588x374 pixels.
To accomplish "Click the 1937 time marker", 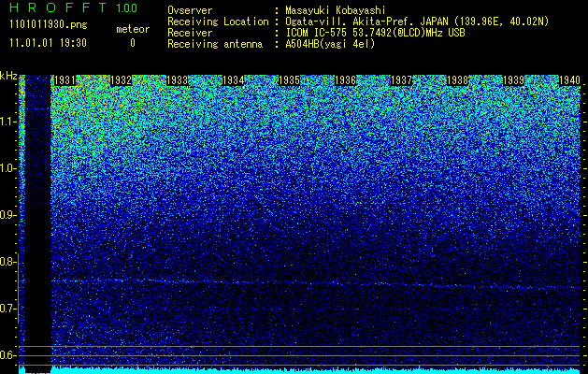I will [x=401, y=80].
